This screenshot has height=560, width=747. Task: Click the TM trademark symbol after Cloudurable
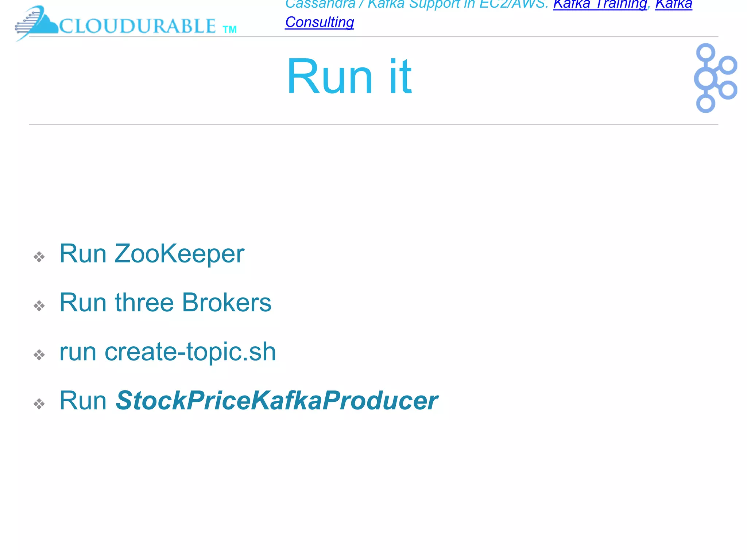click(229, 30)
